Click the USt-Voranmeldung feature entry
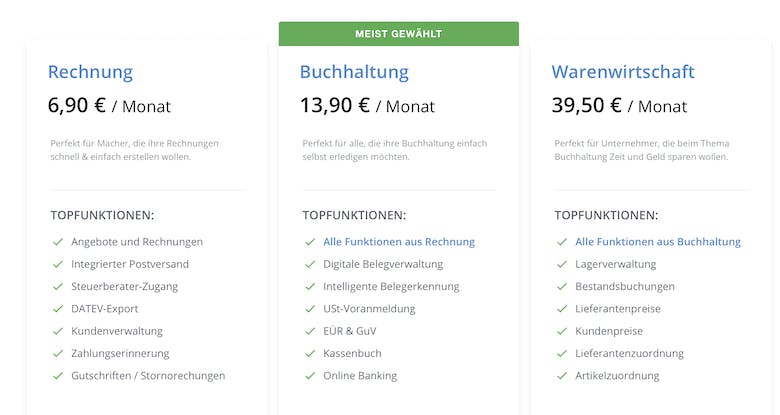 369,309
